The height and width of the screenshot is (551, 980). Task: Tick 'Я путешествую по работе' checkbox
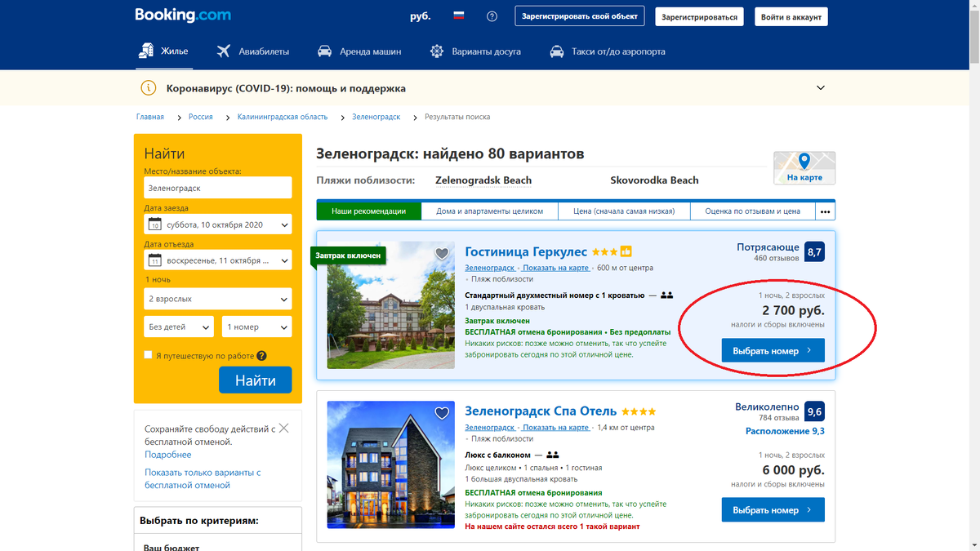coord(148,355)
